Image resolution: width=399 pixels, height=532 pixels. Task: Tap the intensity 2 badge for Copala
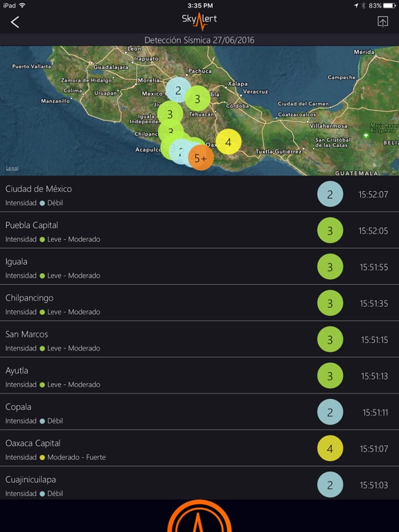pos(330,412)
